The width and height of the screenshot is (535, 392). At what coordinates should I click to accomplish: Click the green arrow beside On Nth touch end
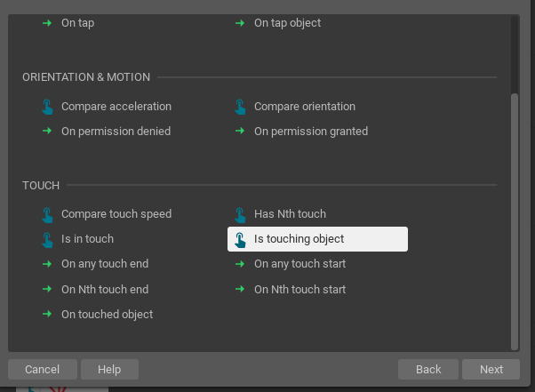point(47,289)
